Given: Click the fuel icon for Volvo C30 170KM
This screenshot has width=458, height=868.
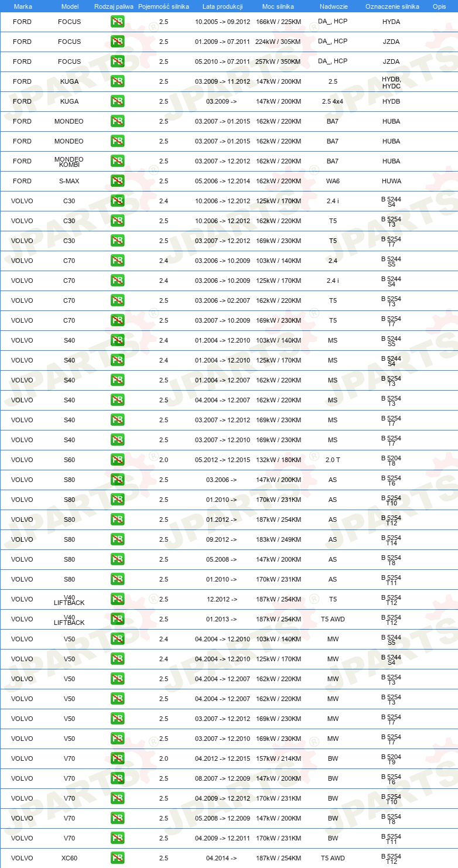Looking at the screenshot, I should coord(117,201).
